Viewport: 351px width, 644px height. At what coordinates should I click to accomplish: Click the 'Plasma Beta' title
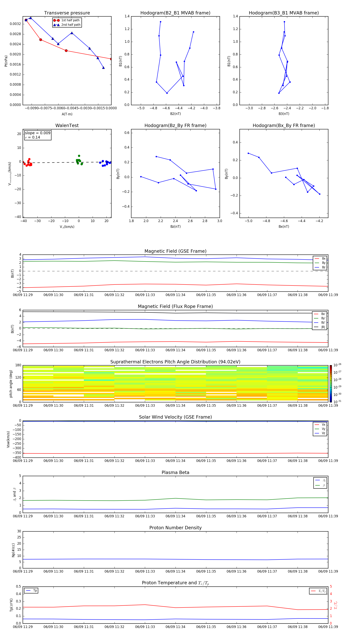click(175, 472)
